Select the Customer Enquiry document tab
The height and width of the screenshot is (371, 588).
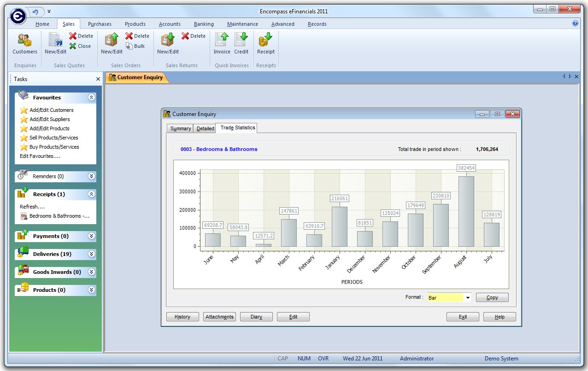(x=136, y=77)
